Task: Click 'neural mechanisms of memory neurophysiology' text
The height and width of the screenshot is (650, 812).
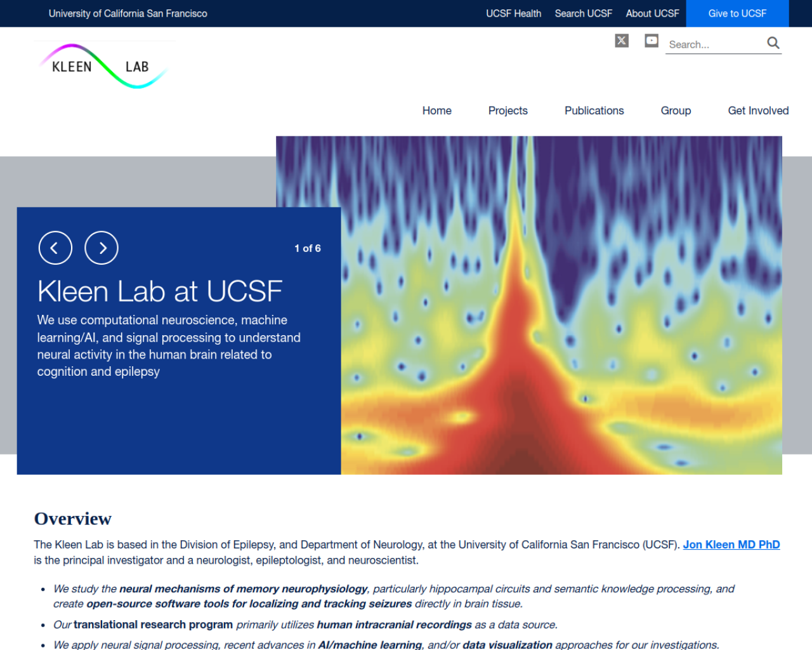Action: (244, 589)
